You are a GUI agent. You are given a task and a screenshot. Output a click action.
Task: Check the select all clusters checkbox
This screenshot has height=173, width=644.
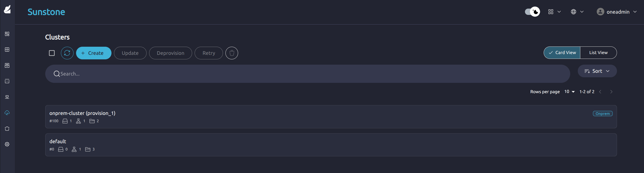click(52, 53)
